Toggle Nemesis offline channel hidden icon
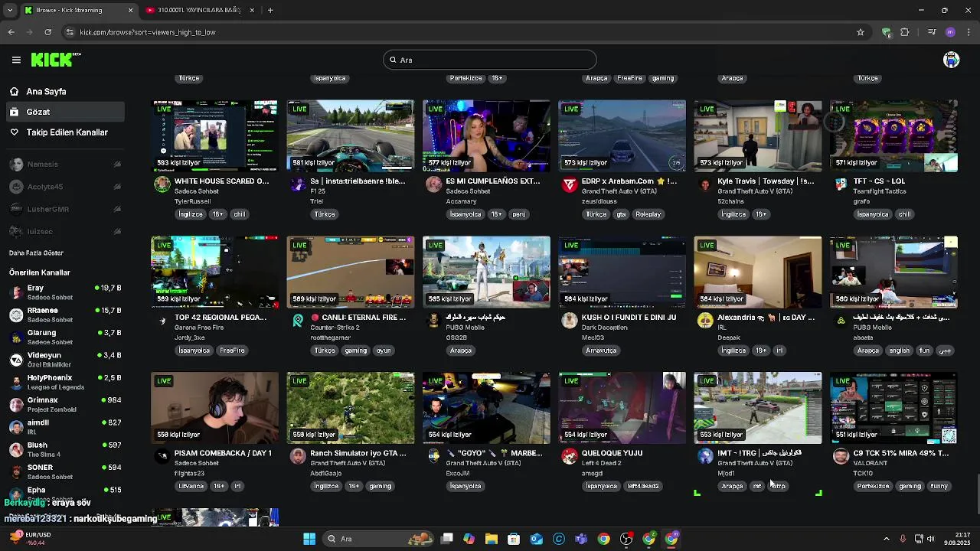 point(117,165)
